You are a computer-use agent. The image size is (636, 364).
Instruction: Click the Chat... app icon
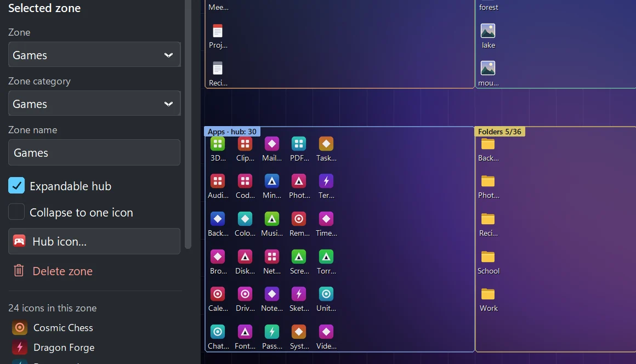click(x=218, y=332)
